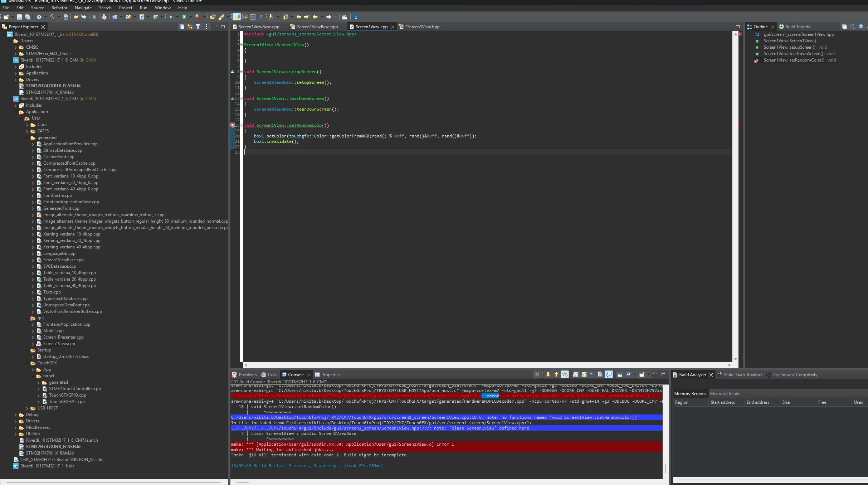
Task: Open Screen1Presenter.cpp from the gui folder
Action: 63,337
